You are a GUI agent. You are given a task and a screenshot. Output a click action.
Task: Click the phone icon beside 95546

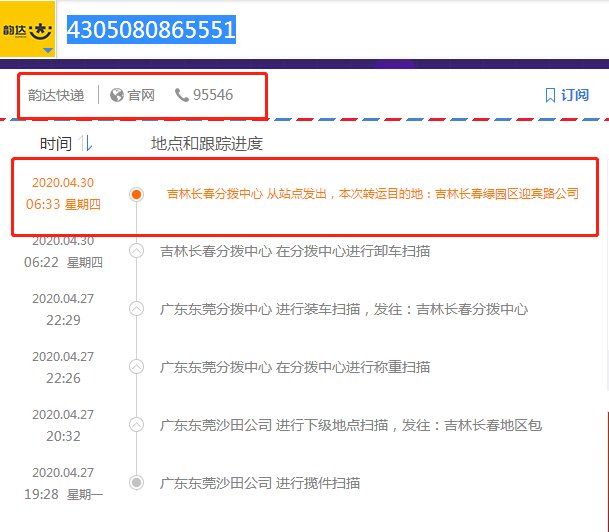(181, 95)
